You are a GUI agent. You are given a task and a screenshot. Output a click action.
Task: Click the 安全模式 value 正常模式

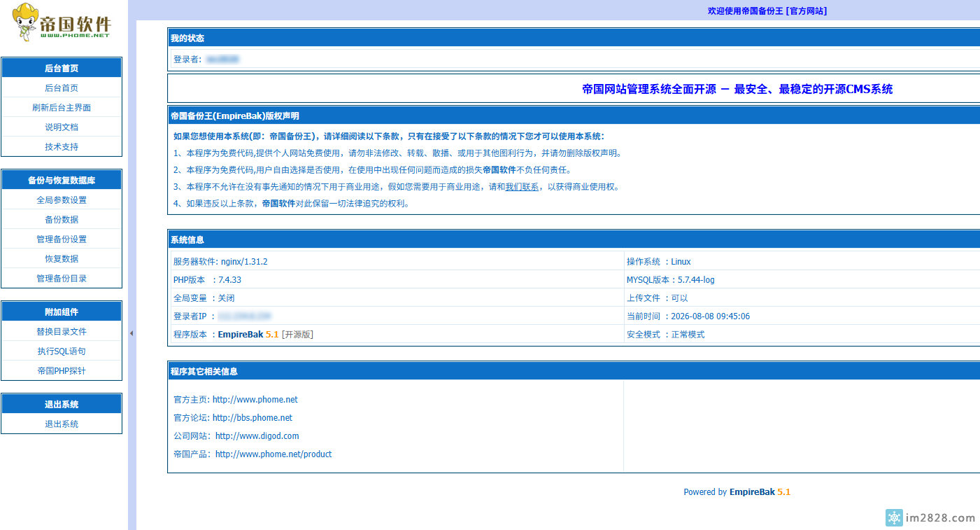pos(688,335)
